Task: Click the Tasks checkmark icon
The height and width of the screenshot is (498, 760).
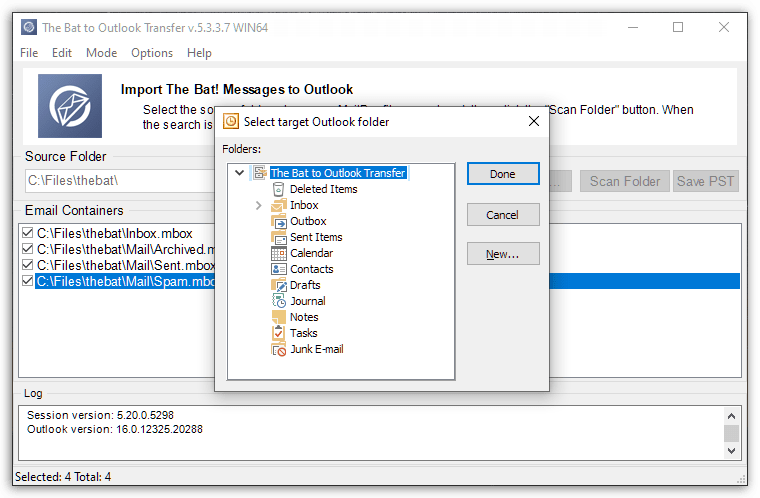Action: [278, 333]
